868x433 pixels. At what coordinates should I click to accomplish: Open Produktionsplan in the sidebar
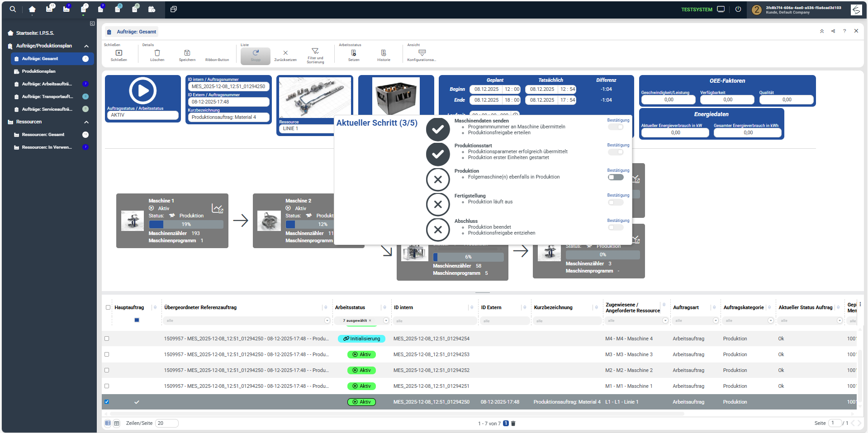39,71
